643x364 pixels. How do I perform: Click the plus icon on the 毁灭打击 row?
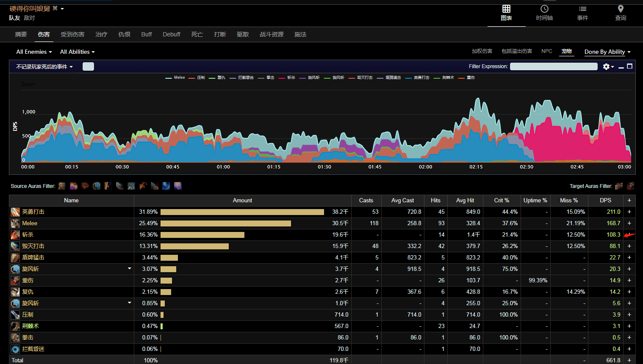[x=629, y=246]
